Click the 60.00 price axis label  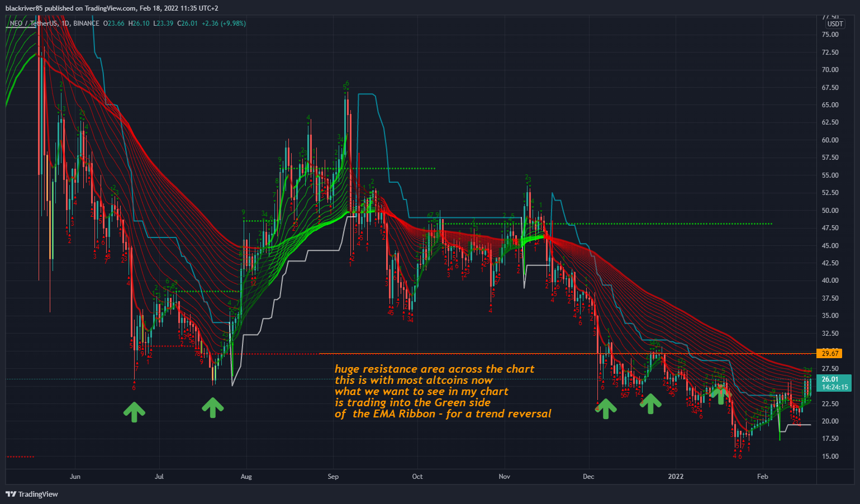click(x=830, y=140)
